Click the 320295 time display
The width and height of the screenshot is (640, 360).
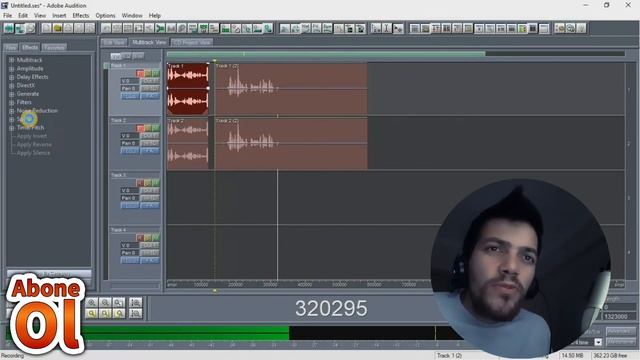pyautogui.click(x=331, y=309)
